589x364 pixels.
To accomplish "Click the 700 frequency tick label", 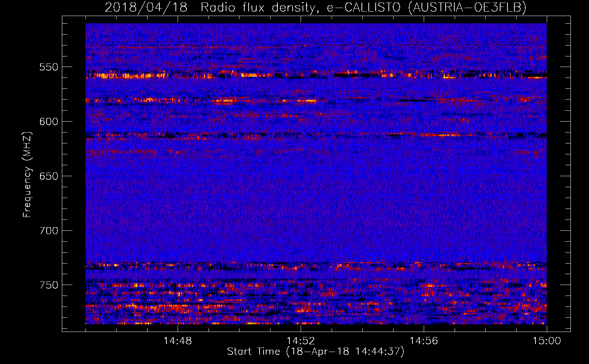I will tap(49, 231).
